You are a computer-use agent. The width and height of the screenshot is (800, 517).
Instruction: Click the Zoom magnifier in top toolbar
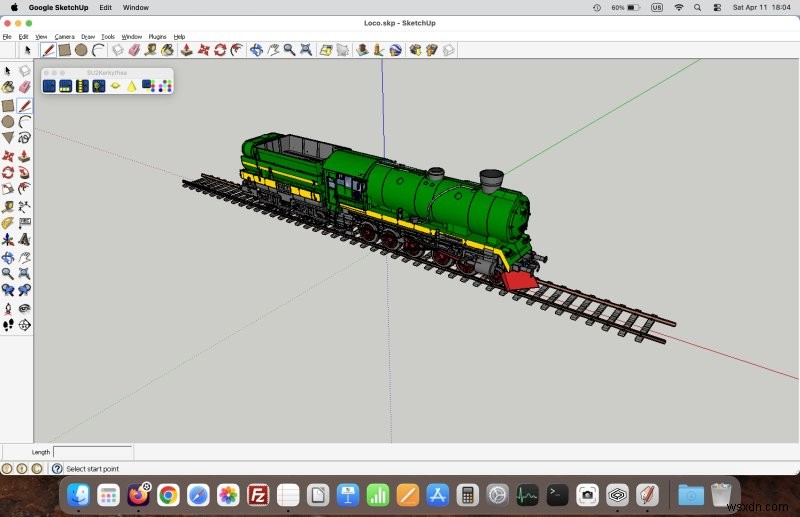pyautogui.click(x=289, y=50)
